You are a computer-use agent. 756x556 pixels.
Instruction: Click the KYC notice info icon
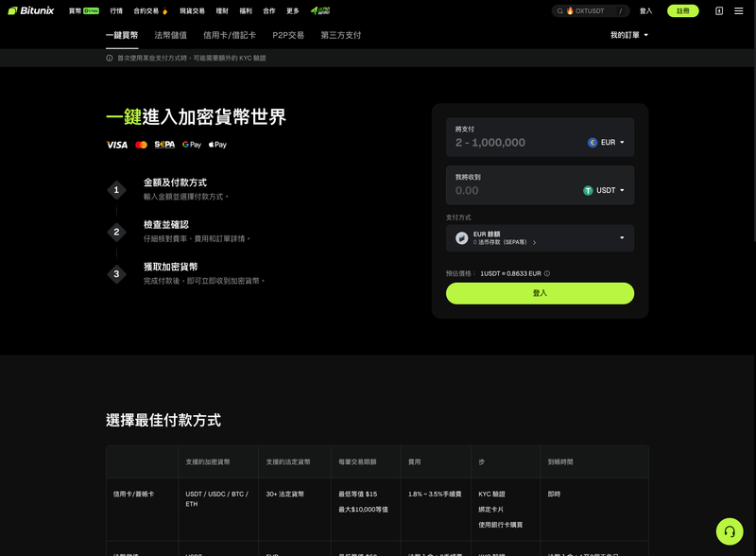tap(110, 58)
